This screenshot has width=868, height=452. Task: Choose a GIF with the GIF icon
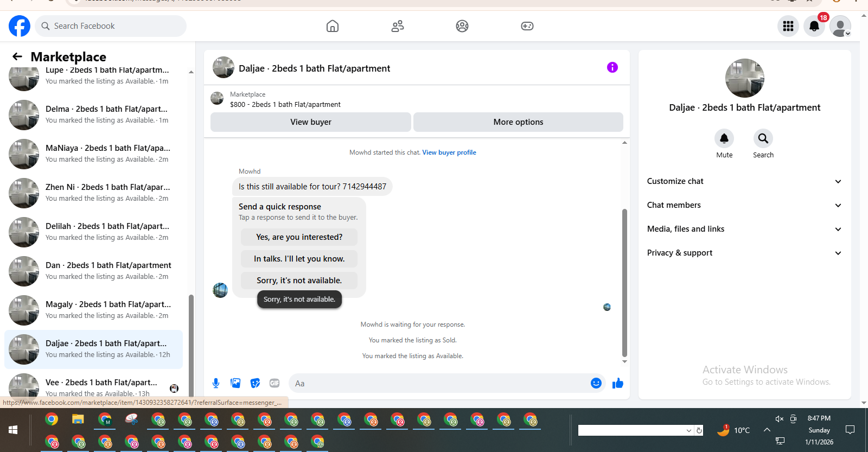click(x=275, y=383)
